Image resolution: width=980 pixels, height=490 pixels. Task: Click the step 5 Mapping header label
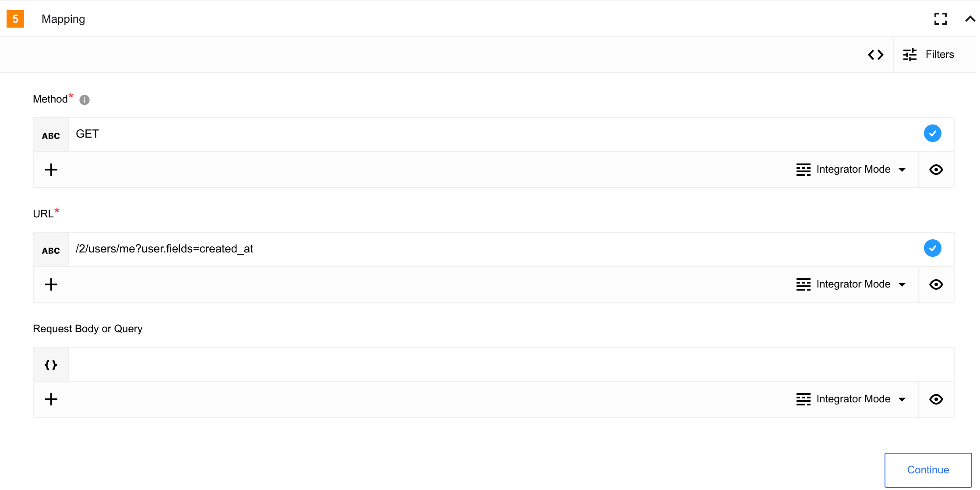(63, 19)
